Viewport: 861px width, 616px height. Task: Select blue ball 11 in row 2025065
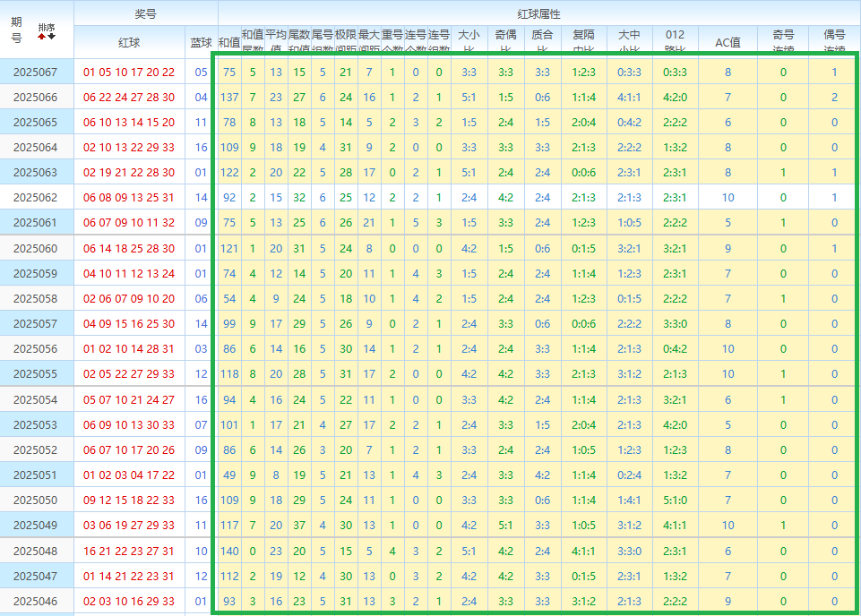point(201,123)
